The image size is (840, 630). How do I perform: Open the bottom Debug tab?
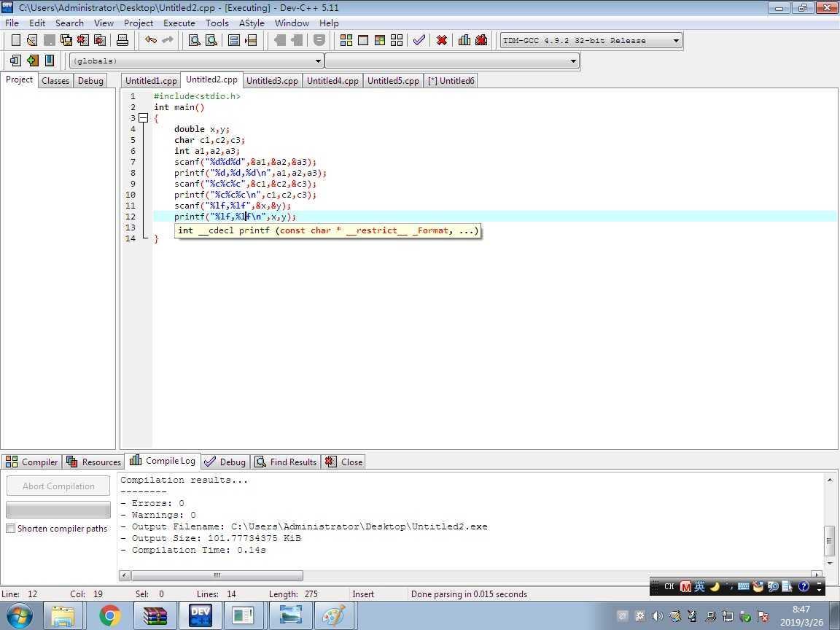(x=225, y=462)
